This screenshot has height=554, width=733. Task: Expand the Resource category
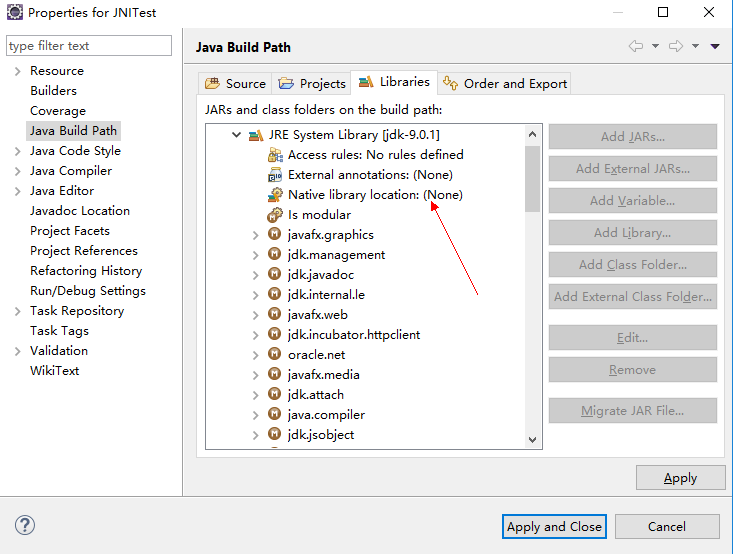pos(17,72)
